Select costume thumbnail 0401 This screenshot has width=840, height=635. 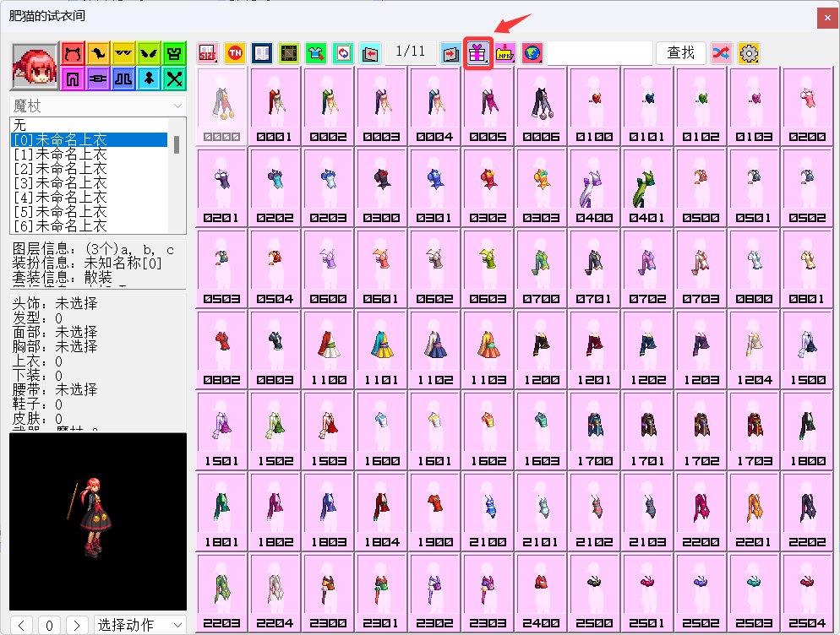click(x=647, y=187)
